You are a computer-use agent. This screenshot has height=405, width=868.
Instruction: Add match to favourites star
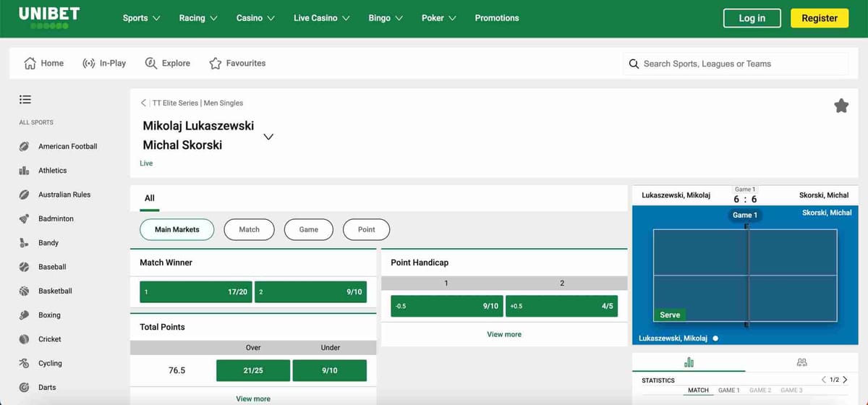point(841,106)
